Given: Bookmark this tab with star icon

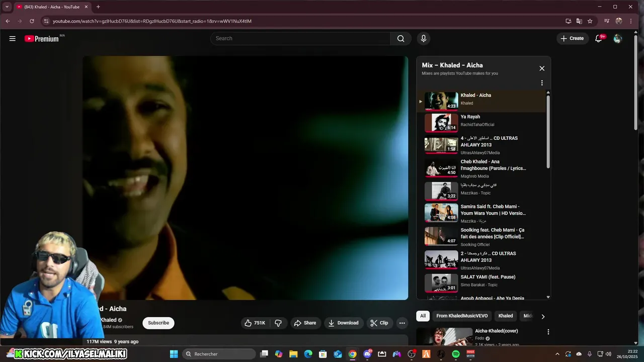Looking at the screenshot, I should (x=590, y=21).
